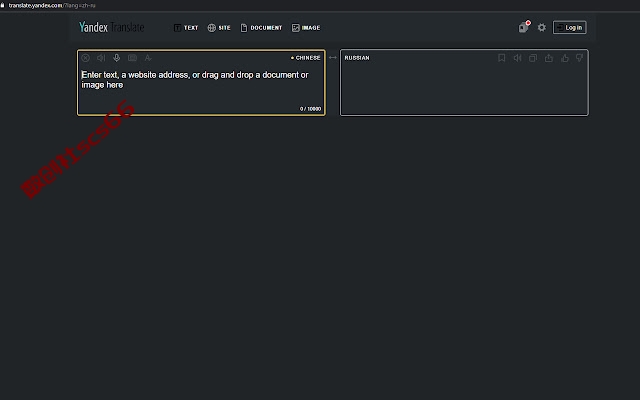The width and height of the screenshot is (640, 400).
Task: Swap languages with the double-arrow icon
Action: point(333,58)
